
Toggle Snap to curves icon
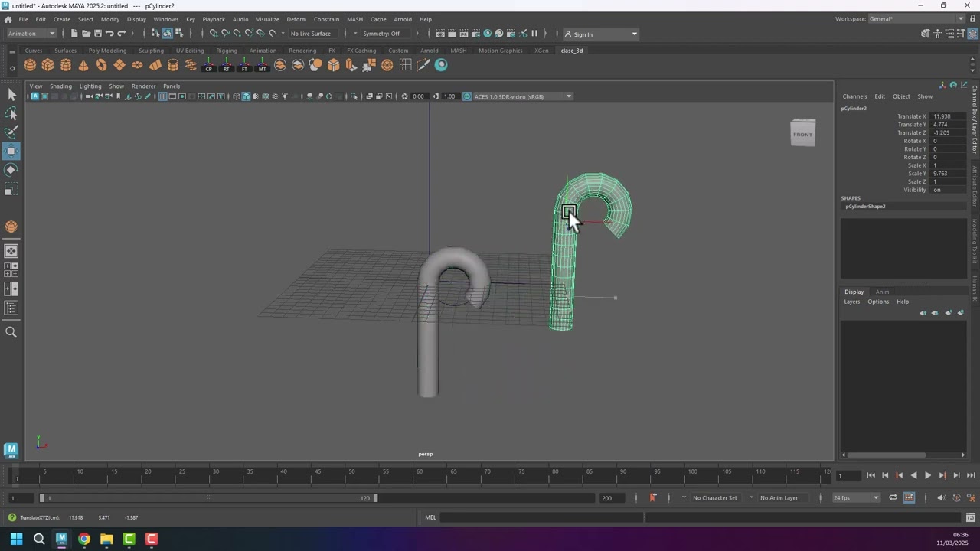pyautogui.click(x=225, y=34)
